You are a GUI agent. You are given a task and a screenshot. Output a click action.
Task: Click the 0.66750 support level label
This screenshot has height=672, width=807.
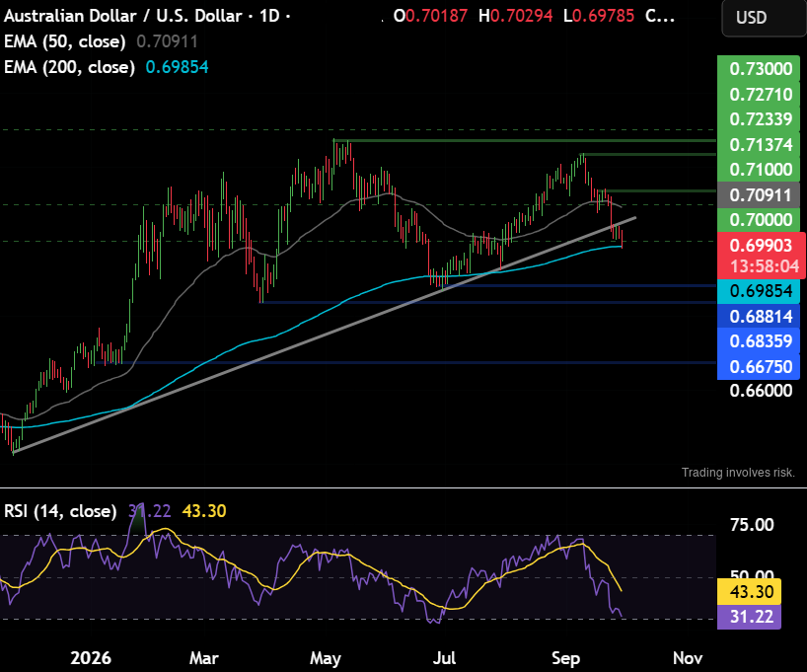[759, 367]
